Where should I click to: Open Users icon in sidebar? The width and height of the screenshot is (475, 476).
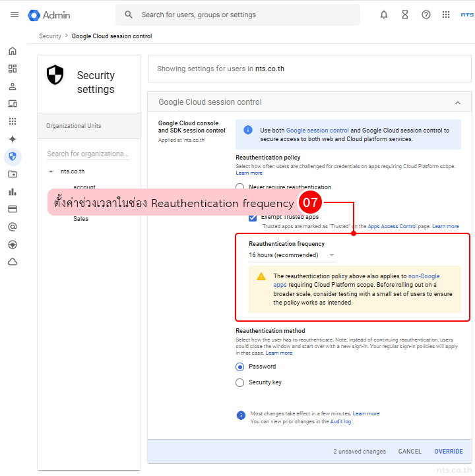13,86
